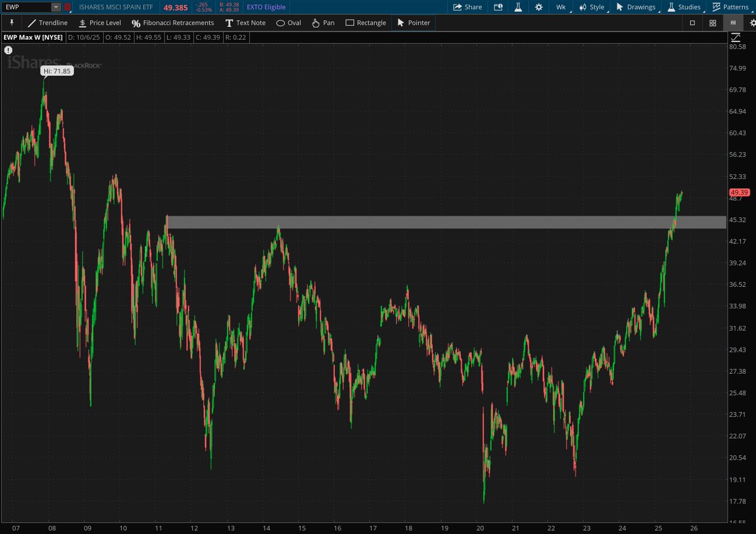Click the red icon beside symbol selector
Image resolution: width=756 pixels, height=534 pixels.
pos(68,7)
